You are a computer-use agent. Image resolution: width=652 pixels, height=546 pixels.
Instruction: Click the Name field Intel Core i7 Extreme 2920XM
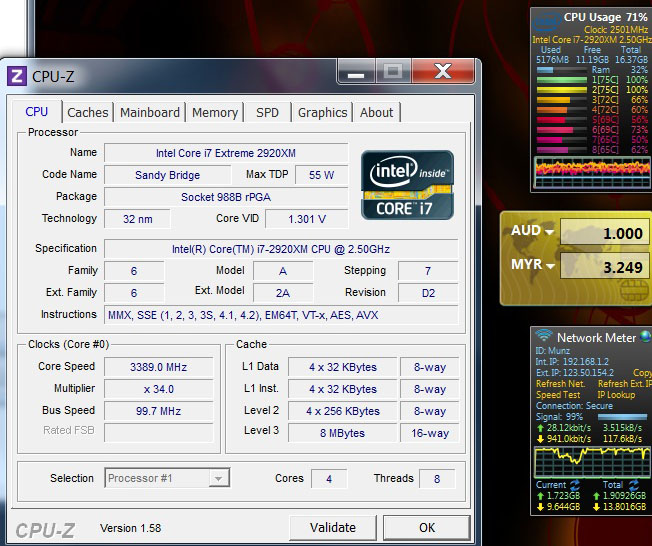click(226, 153)
